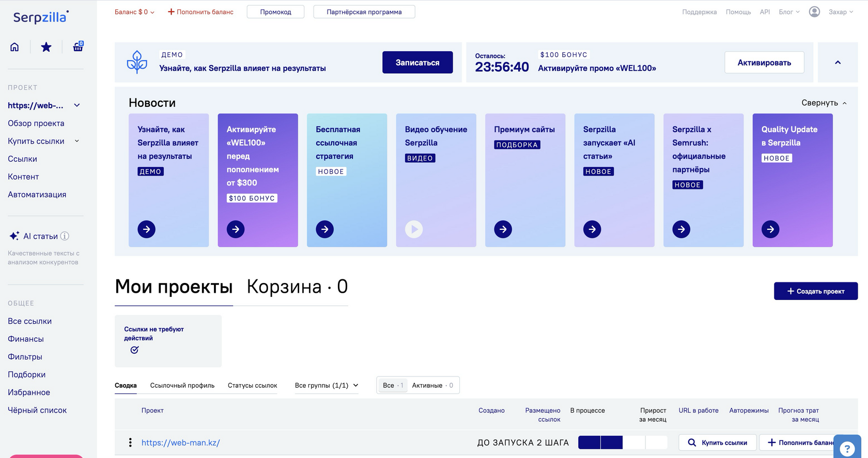Viewport: 868px width, 458px height.
Task: Show info tooltip icon next to AI статьи
Action: [x=65, y=236]
